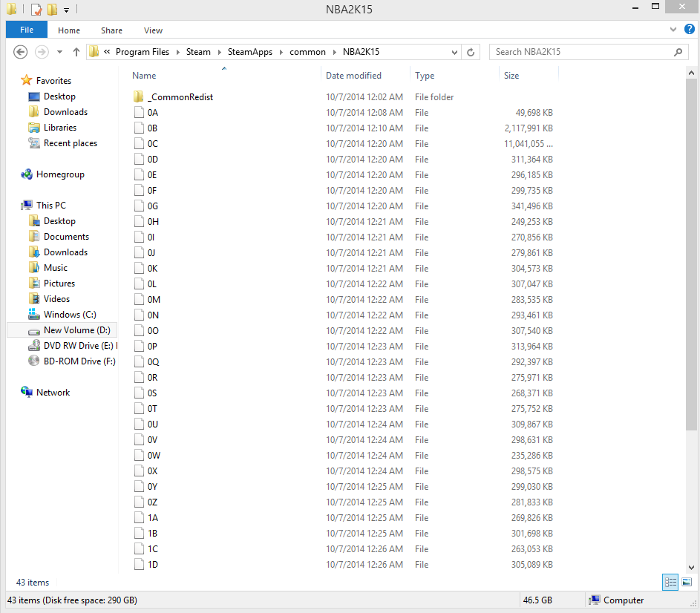Click the vertical scrollbar thumb
Viewport: 700px width, 613px height.
coord(691,255)
